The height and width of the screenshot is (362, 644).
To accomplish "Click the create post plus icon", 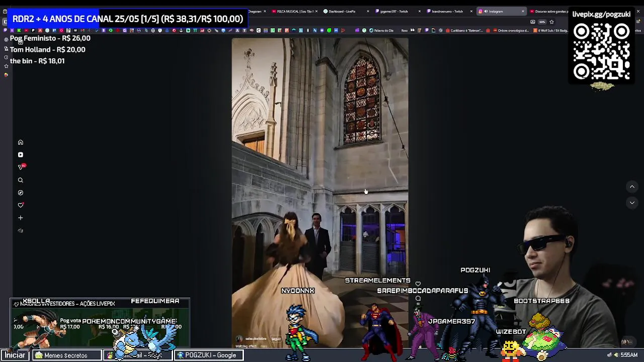I will pos(21,218).
